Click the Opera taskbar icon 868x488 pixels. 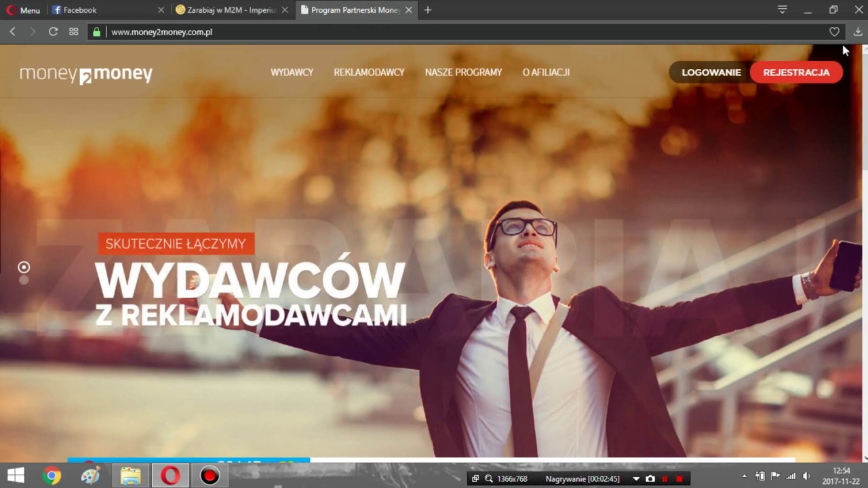(170, 476)
